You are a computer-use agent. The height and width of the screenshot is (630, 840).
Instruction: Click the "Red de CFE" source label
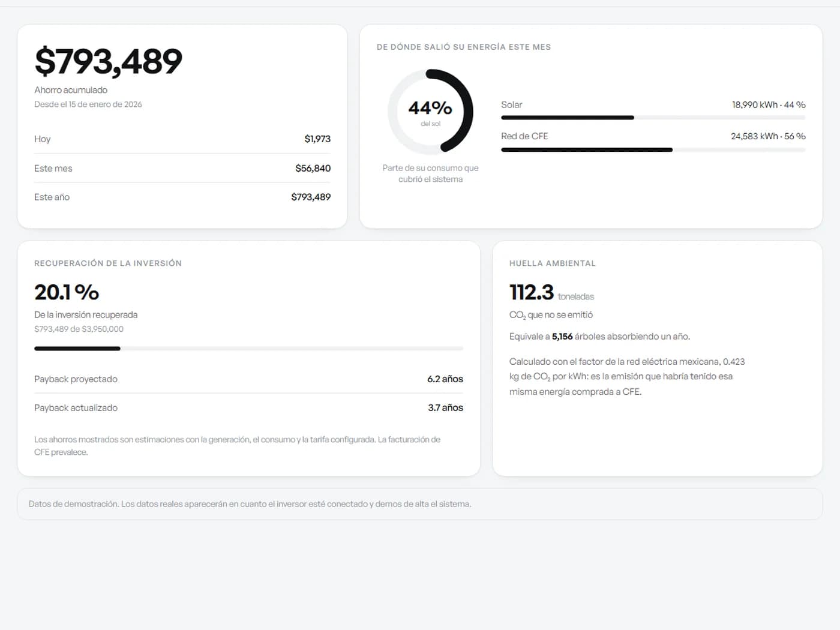[525, 136]
